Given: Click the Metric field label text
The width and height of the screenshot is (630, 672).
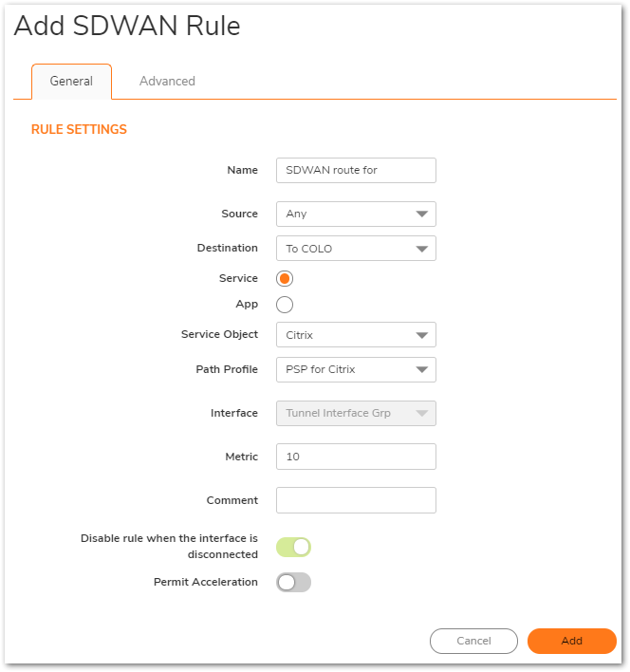Looking at the screenshot, I should (x=241, y=457).
